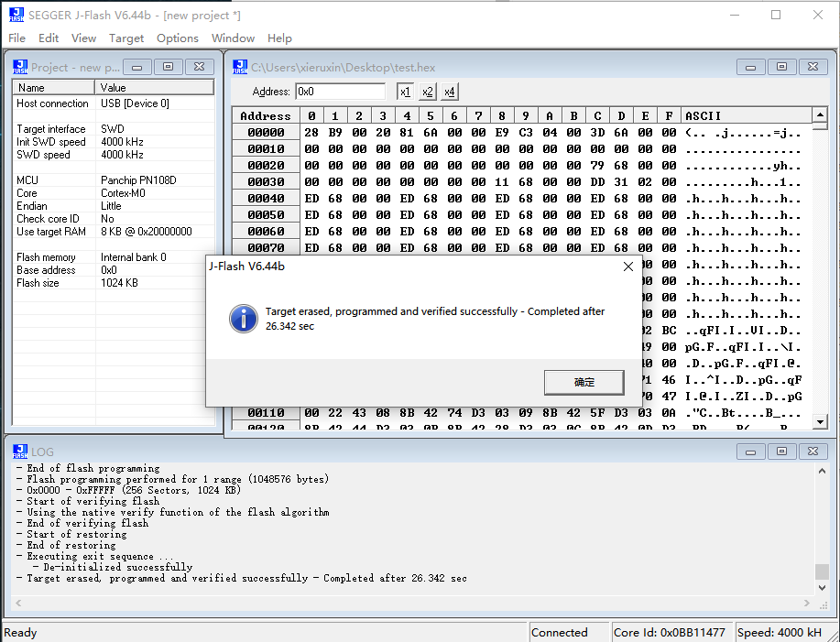
Task: Select the Base address row
Action: pos(114,270)
